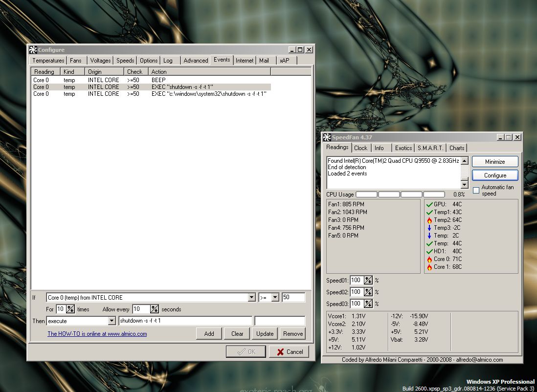Open the S.M.A.R.T. tab
This screenshot has width=537, height=392.
[430, 148]
